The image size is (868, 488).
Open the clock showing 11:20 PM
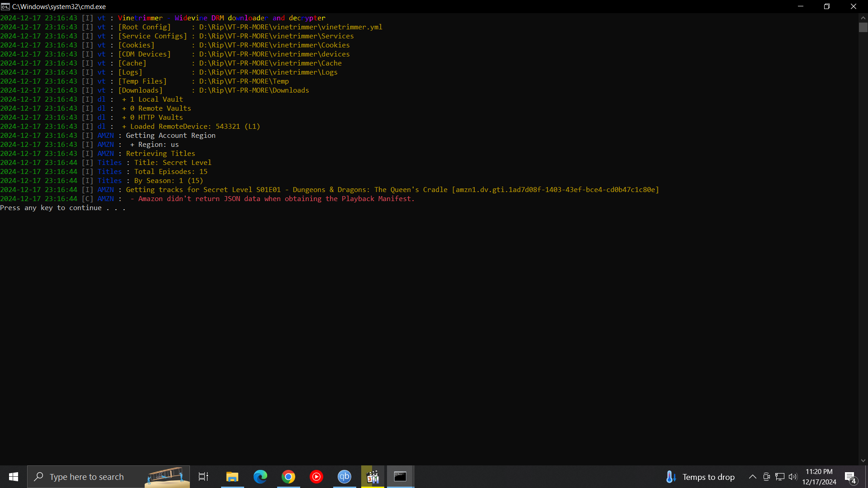coord(819,477)
